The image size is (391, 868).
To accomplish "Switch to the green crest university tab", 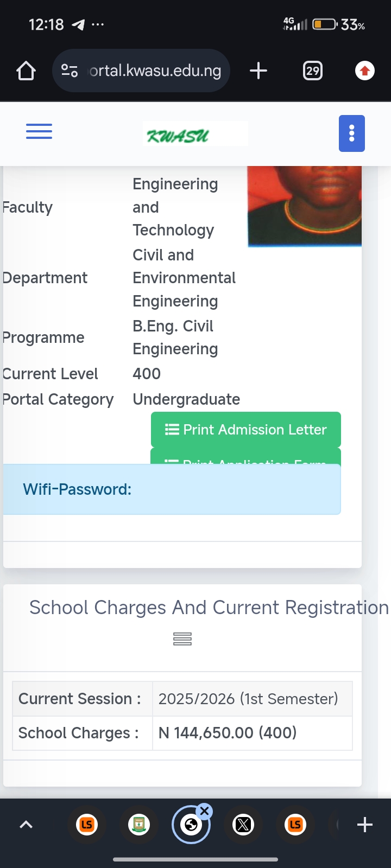I will pos(139,825).
